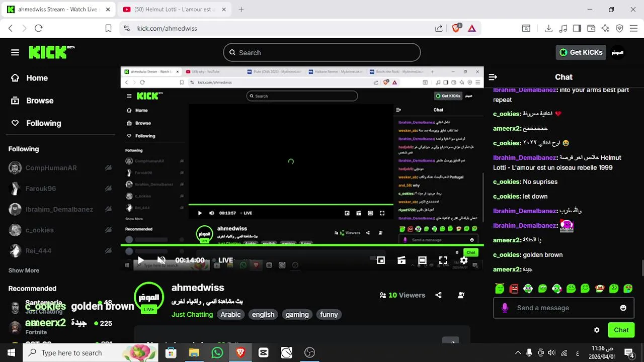The width and height of the screenshot is (644, 362).
Task: Open the emoji picker in message box
Action: 623,308
